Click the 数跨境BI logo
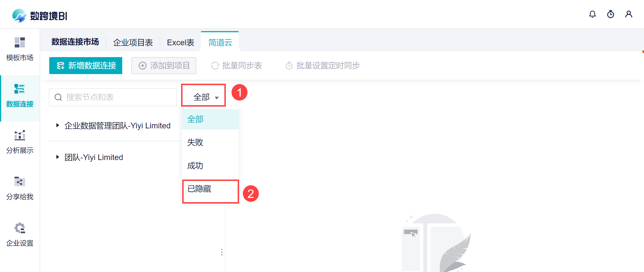 click(x=40, y=16)
